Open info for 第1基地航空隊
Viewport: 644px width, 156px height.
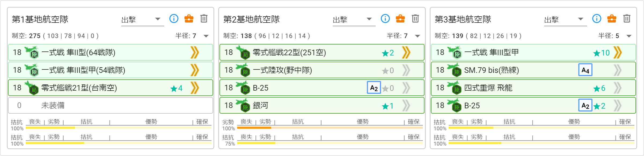click(174, 18)
